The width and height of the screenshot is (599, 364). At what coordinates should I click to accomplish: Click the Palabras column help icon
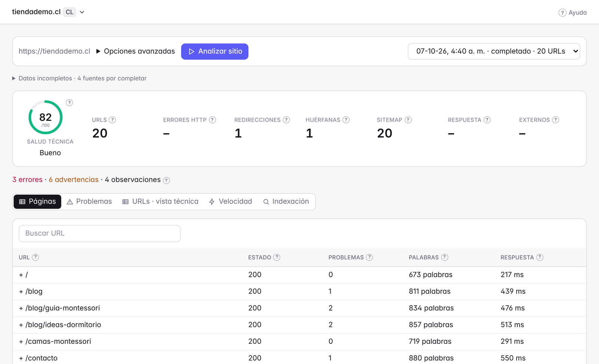pyautogui.click(x=444, y=257)
